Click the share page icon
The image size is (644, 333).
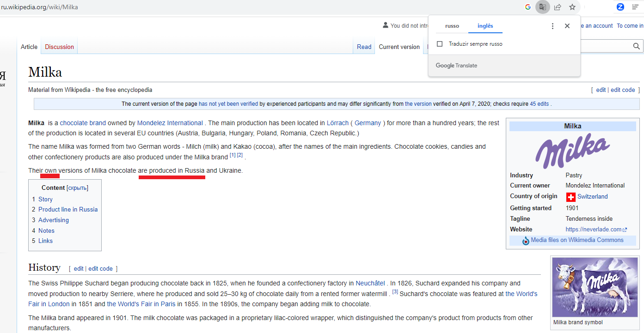tap(558, 7)
